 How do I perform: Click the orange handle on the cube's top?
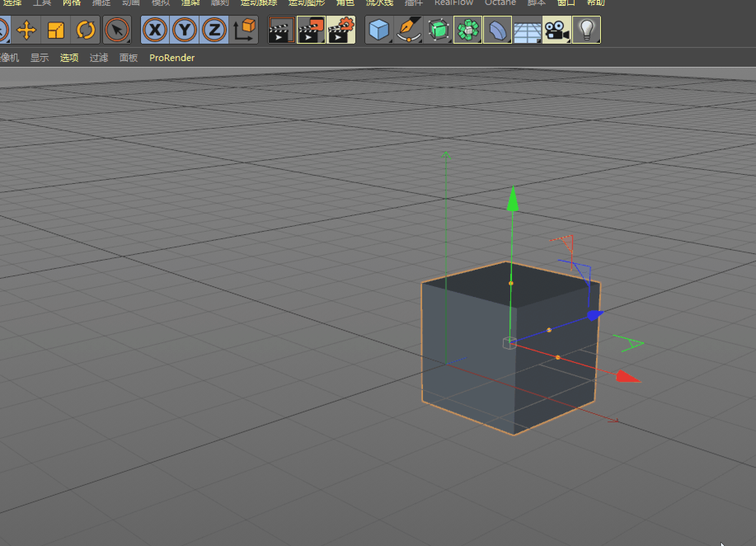[511, 283]
